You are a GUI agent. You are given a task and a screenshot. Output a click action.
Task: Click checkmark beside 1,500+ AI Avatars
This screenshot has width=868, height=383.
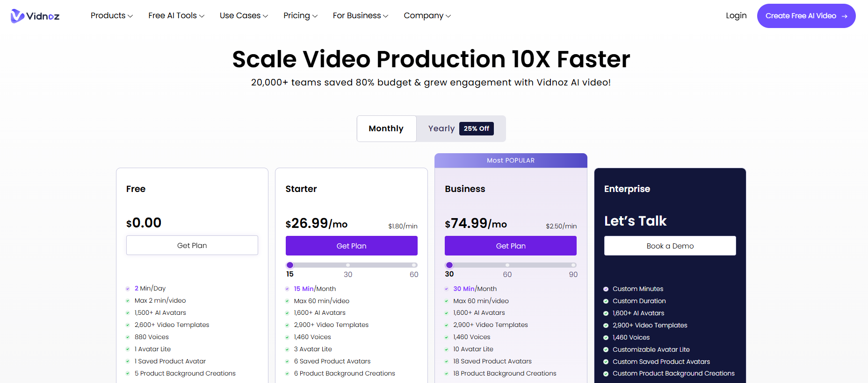[x=128, y=313]
